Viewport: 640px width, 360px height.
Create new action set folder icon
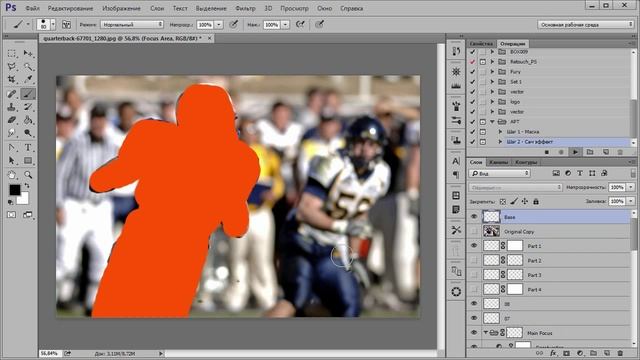(590, 152)
